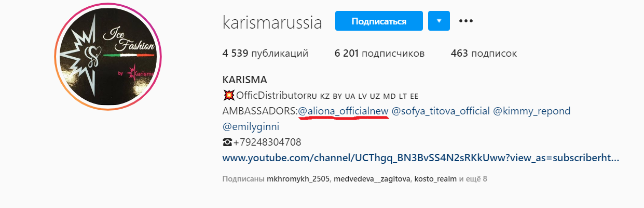Click the explosion emoji before OfficDistributor
Viewport: 644px width, 208px height.
(228, 96)
